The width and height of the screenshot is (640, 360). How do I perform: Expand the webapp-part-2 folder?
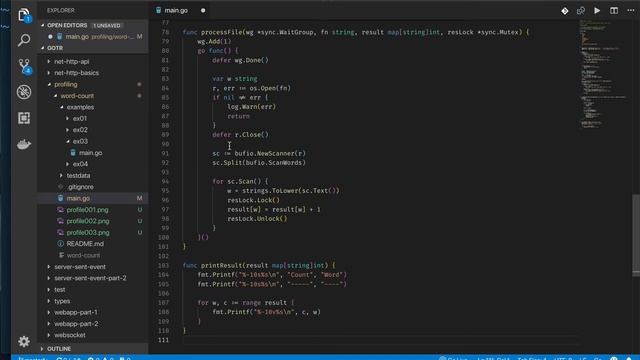pyautogui.click(x=76, y=324)
